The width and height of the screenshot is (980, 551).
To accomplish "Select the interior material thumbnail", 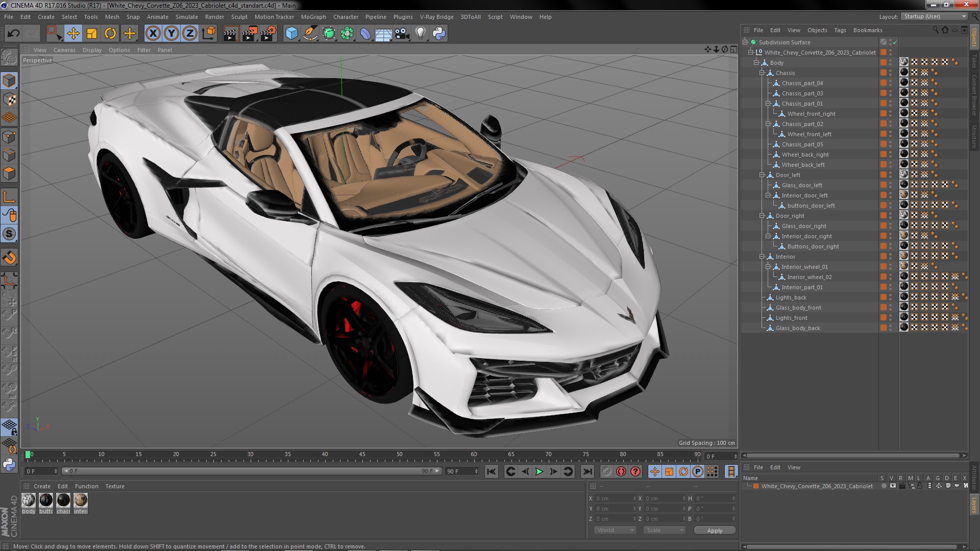I will click(81, 500).
